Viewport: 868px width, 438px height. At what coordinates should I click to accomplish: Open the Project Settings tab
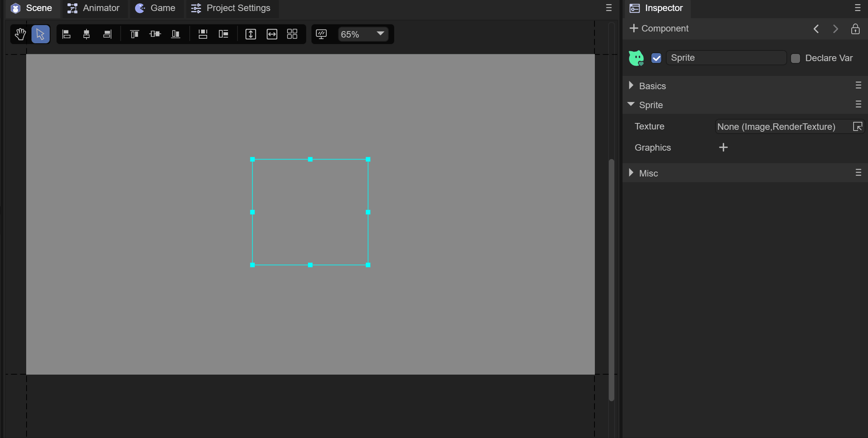pos(231,8)
